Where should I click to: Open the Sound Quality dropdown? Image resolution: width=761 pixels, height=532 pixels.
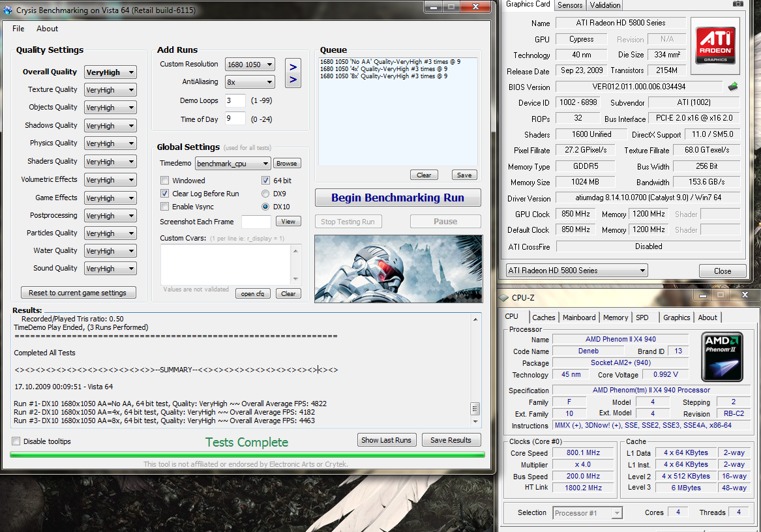[110, 269]
